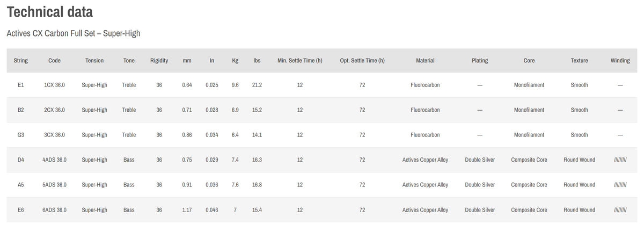This screenshot has height=232, width=644.
Task: Select "Monofilament" in the B2 row
Action: tap(529, 110)
